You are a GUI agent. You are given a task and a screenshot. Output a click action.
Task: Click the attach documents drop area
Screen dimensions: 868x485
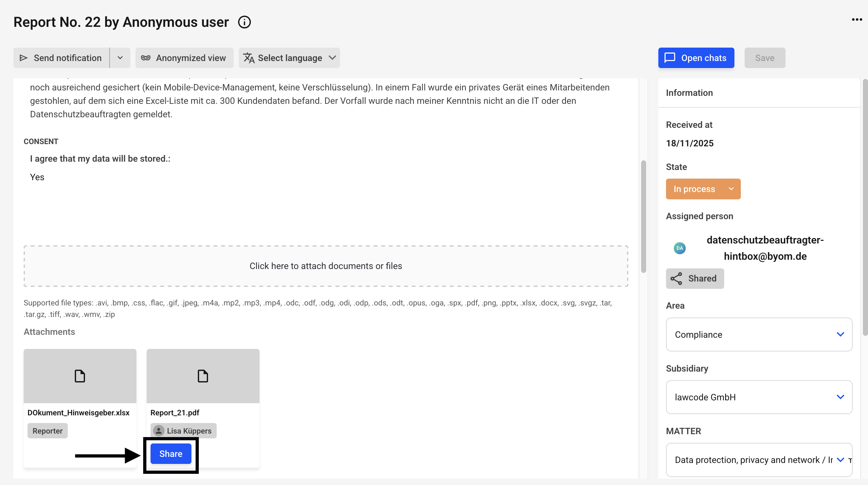point(325,266)
